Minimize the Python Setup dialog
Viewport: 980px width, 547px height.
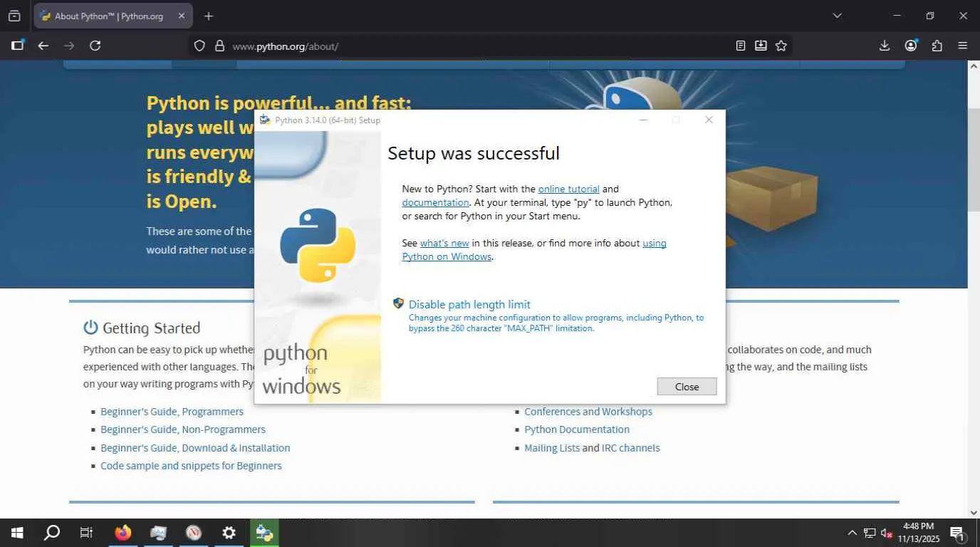(x=643, y=120)
